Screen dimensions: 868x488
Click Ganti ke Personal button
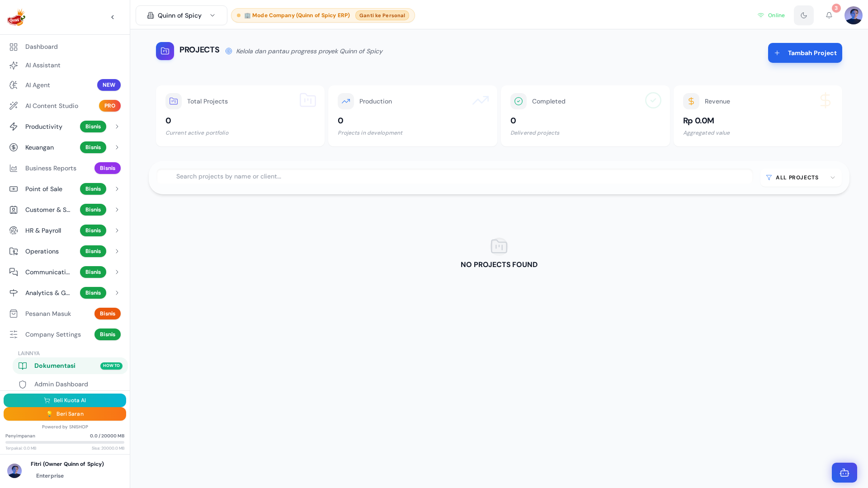382,15
